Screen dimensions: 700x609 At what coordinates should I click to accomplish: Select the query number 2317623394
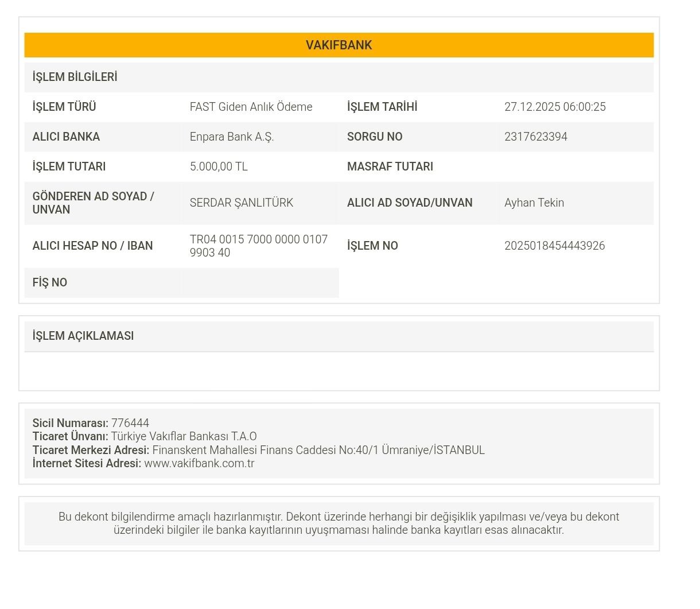536,137
